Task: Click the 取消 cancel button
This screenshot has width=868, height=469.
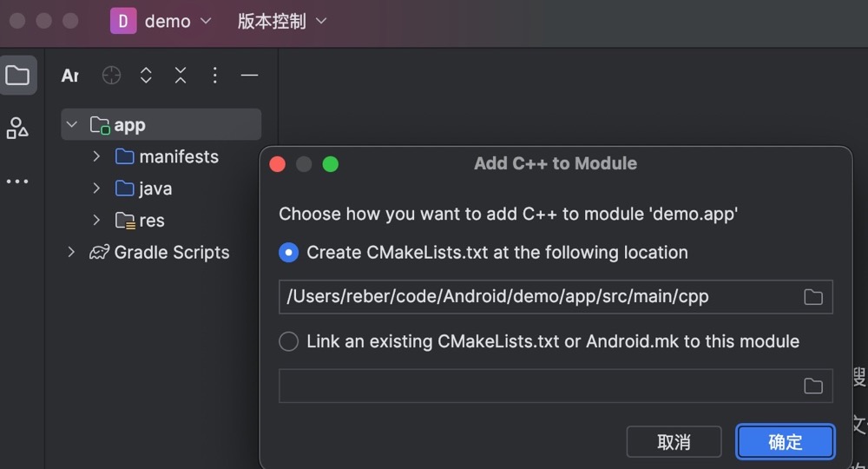Action: click(x=674, y=442)
